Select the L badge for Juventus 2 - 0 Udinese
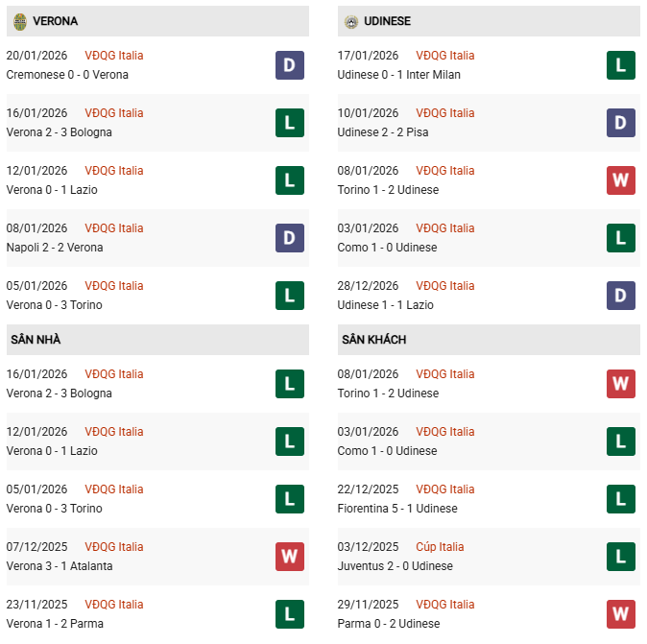This screenshot has width=647, height=644. tap(620, 557)
